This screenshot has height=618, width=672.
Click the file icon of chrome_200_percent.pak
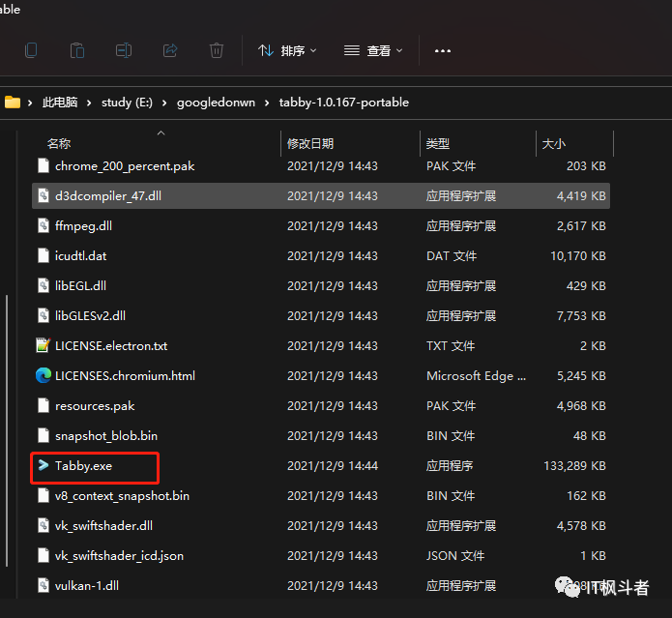44,165
